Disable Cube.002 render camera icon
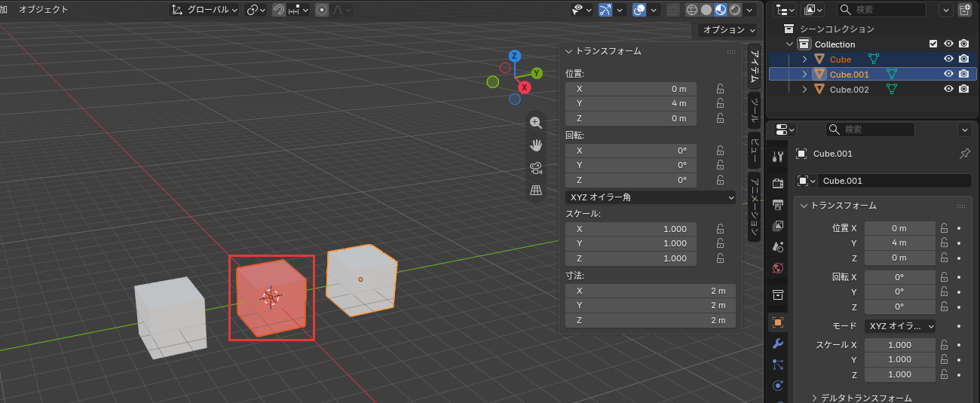980x403 pixels. [963, 89]
